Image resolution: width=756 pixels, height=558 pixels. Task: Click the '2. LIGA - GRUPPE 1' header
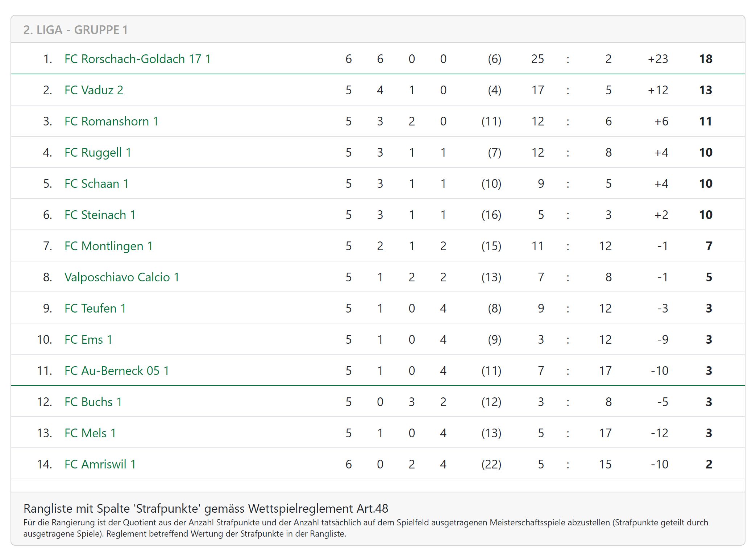click(75, 30)
